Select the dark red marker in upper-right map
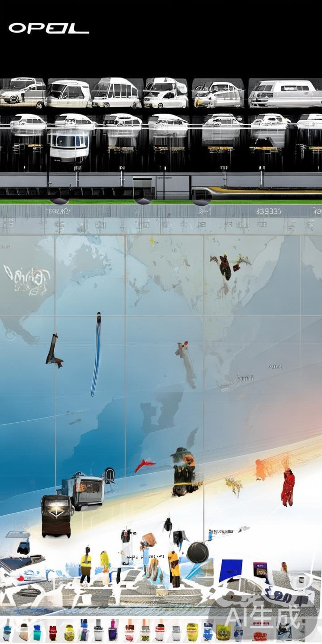 225,267
